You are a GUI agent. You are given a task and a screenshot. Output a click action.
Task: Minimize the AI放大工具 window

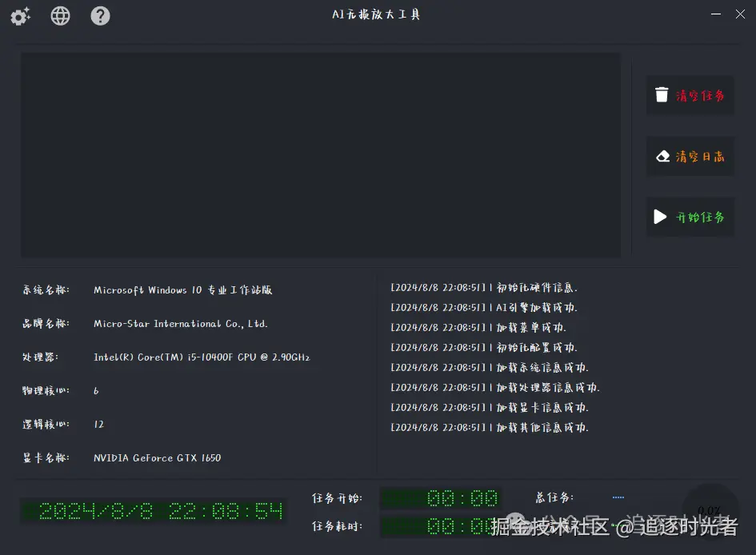pyautogui.click(x=716, y=14)
